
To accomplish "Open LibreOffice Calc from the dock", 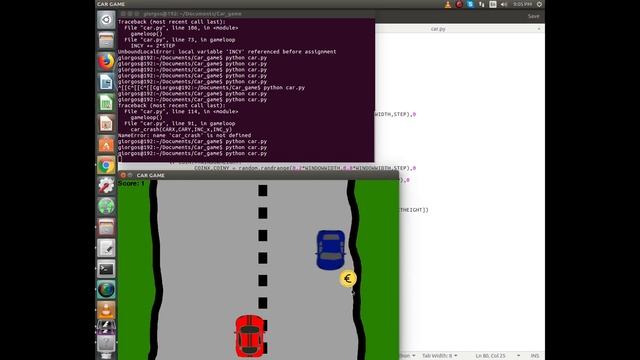I will 106,103.
